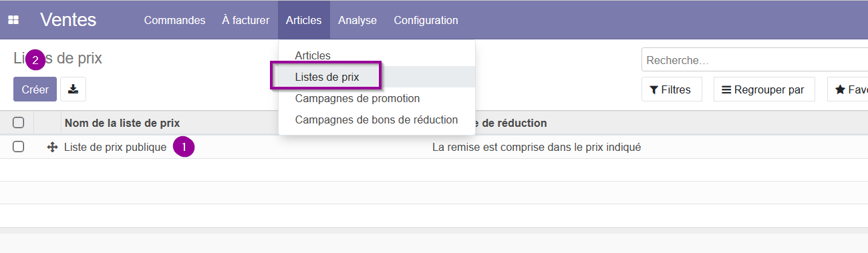This screenshot has height=253, width=868.
Task: Focus the Recherche search field
Action: point(755,60)
